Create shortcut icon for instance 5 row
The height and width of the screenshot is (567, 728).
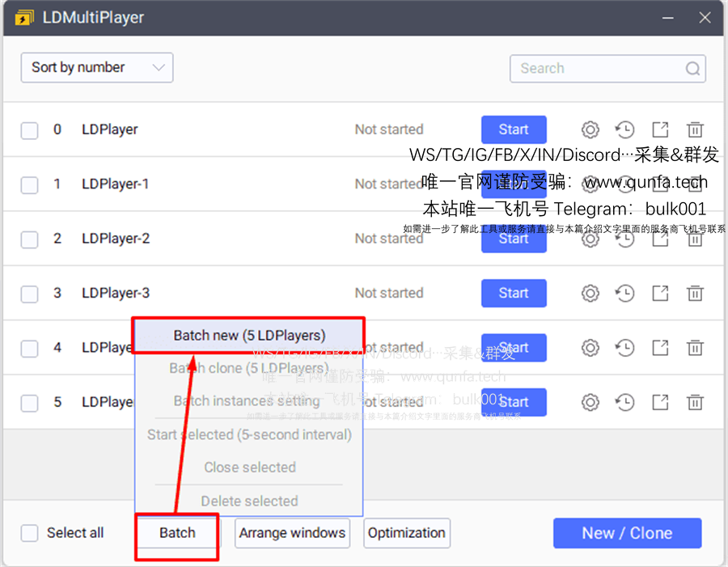pos(660,402)
